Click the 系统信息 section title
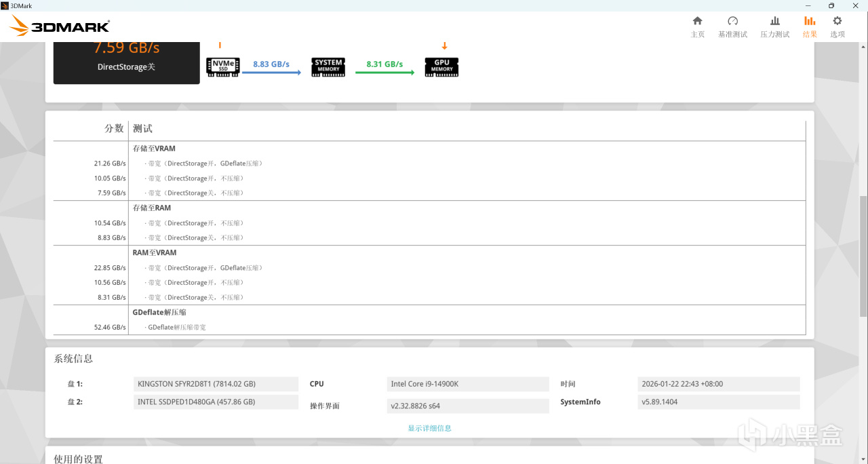The width and height of the screenshot is (868, 464). click(73, 359)
